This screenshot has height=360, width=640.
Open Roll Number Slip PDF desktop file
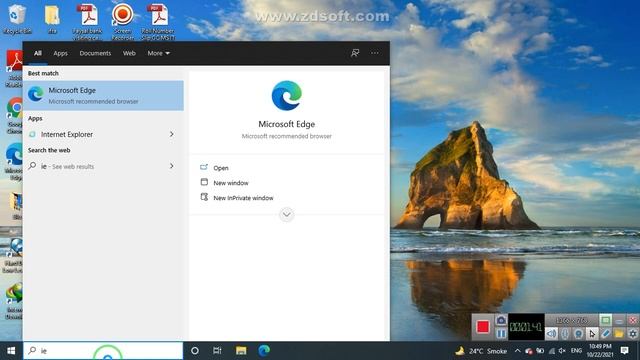pyautogui.click(x=158, y=21)
